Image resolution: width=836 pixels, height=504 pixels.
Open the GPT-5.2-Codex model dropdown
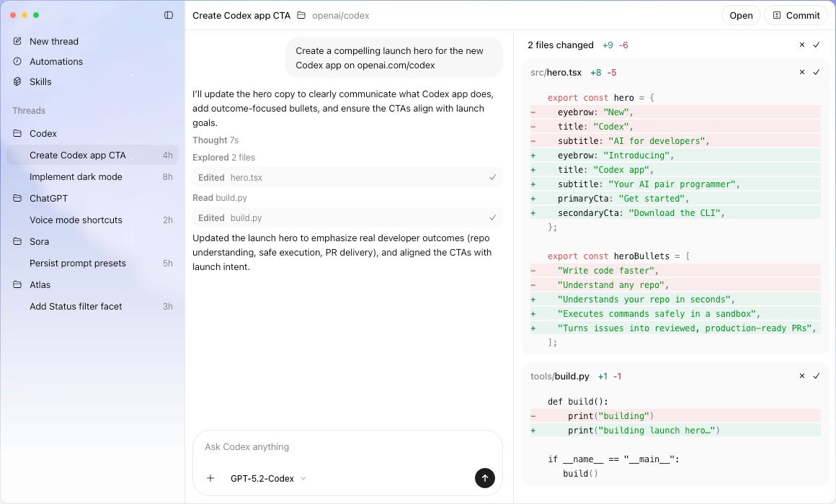[x=267, y=477]
